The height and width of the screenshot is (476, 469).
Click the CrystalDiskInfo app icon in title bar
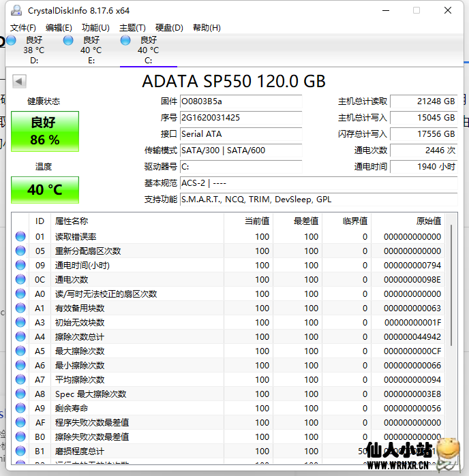tap(16, 11)
